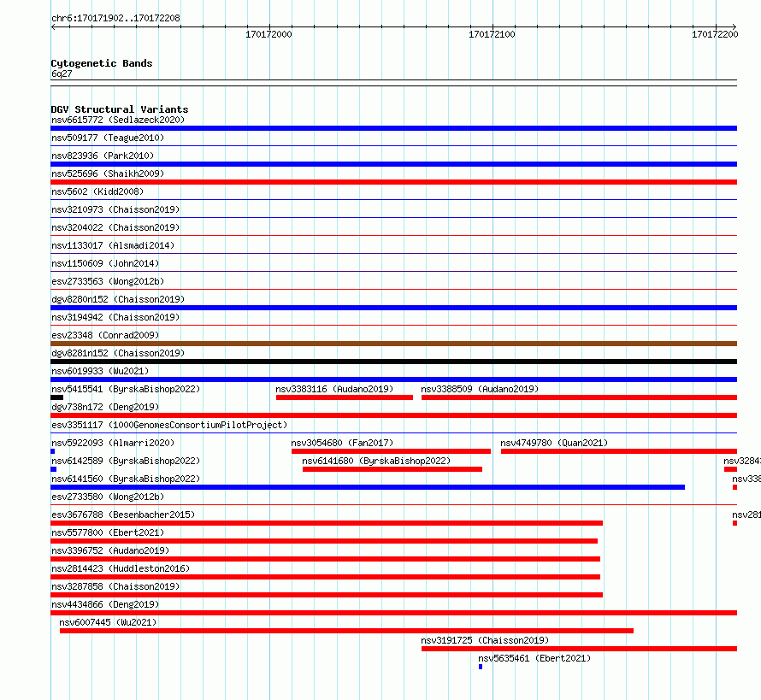Click the blue bar under nsv6615772
This screenshot has height=700, width=761.
[x=393, y=128]
